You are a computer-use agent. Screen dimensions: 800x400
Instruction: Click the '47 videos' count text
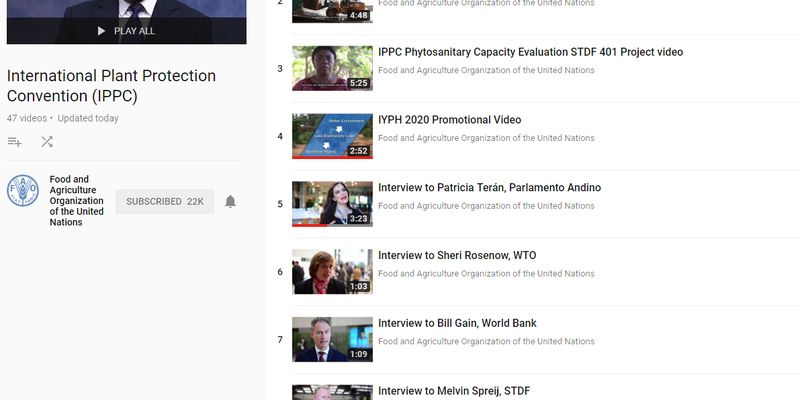click(x=27, y=118)
